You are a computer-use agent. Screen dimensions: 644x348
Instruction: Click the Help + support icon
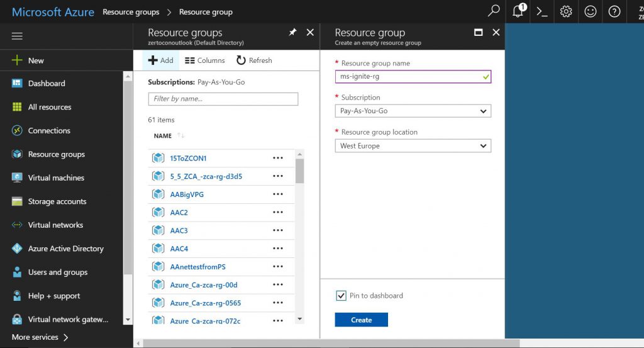(17, 296)
